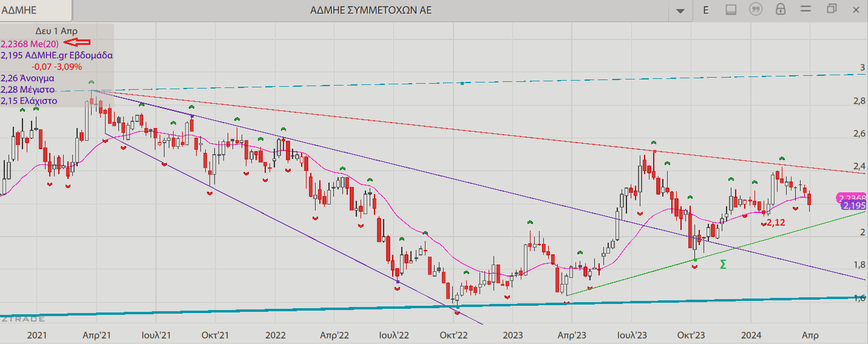Select the 2,2368 Me(20) indicator label
The width and height of the screenshot is (868, 344).
pos(30,43)
